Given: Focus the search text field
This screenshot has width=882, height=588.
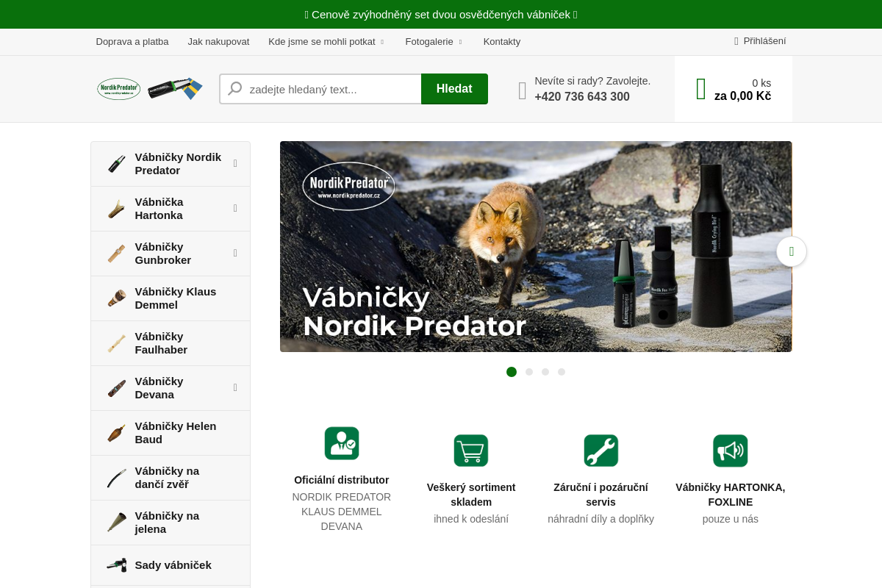Looking at the screenshot, I should [331, 89].
